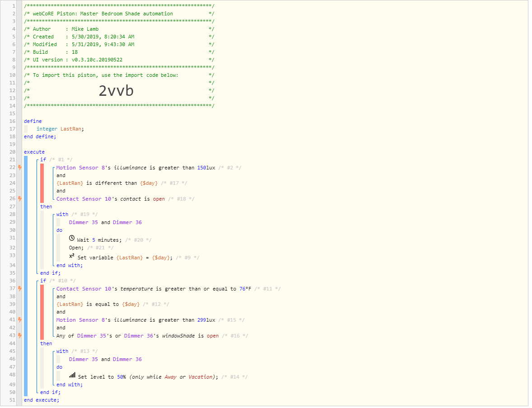Click the 'define' keyword
This screenshot has width=532, height=408.
tap(33, 122)
